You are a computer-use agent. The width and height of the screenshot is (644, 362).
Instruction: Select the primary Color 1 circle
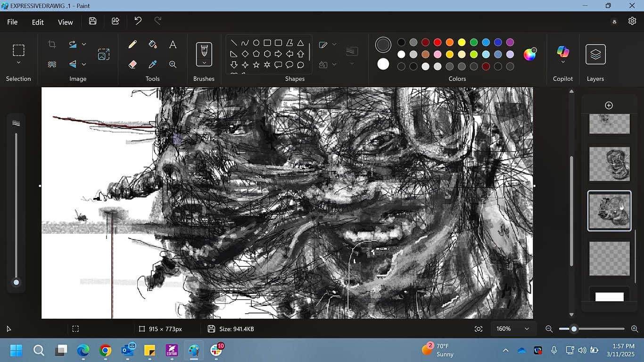point(383,45)
